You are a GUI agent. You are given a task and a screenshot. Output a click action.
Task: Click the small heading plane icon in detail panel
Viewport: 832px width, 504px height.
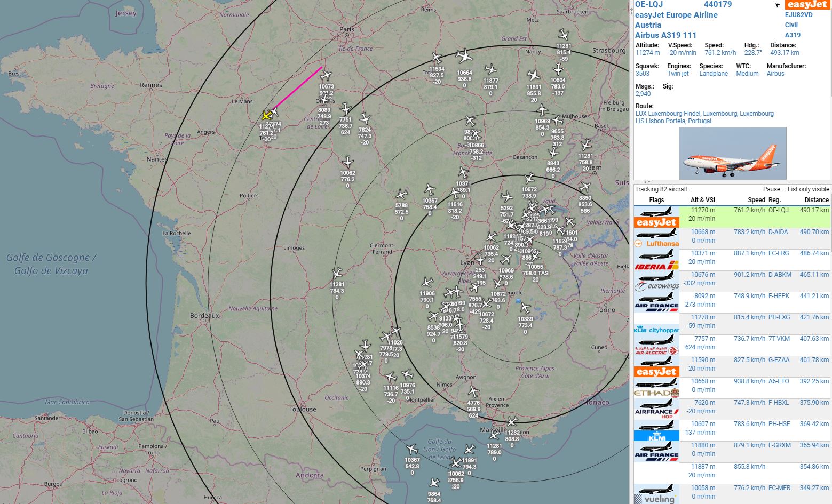point(777,5)
